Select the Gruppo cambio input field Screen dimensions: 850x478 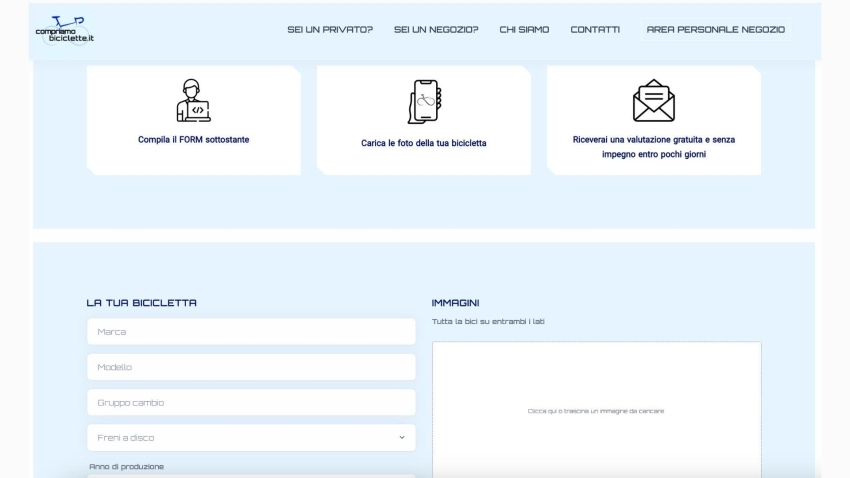click(x=251, y=403)
